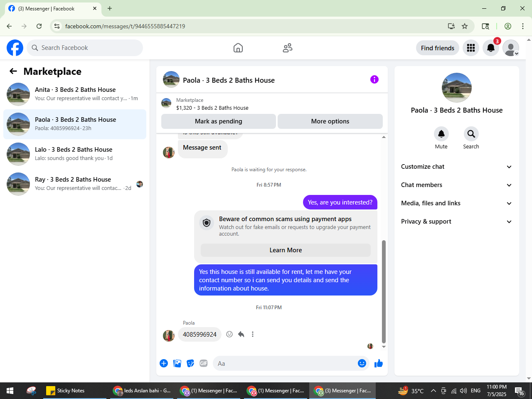View site information icon in the address bar
The height and width of the screenshot is (399, 532).
pyautogui.click(x=57, y=26)
